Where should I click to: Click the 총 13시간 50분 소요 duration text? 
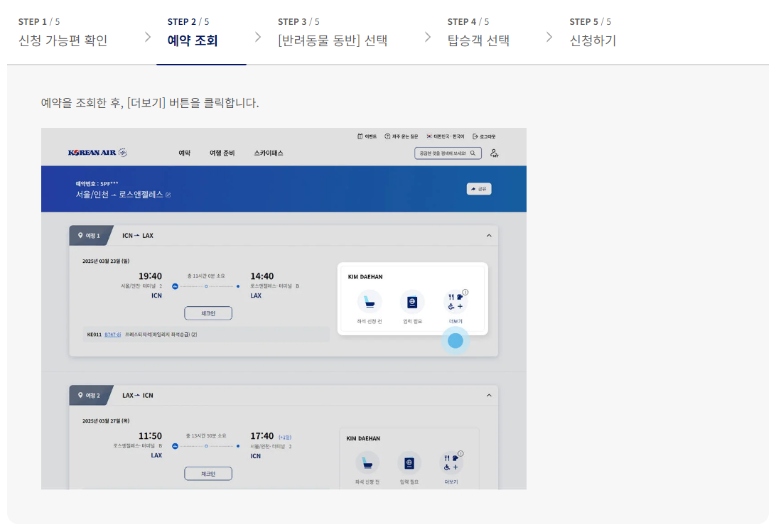coord(206,435)
